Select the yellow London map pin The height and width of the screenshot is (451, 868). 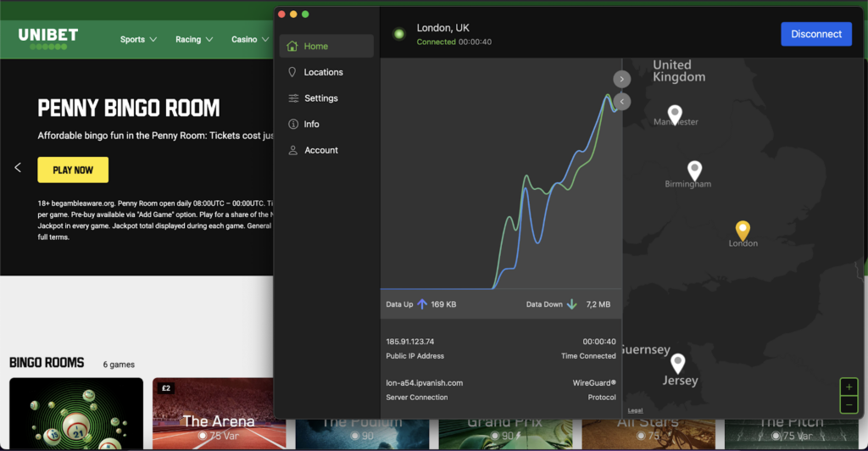pos(743,231)
